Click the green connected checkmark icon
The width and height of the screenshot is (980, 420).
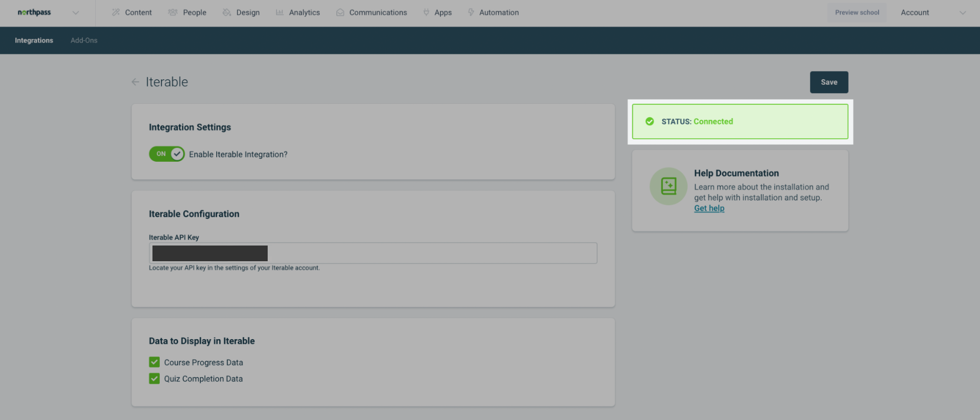coord(650,121)
